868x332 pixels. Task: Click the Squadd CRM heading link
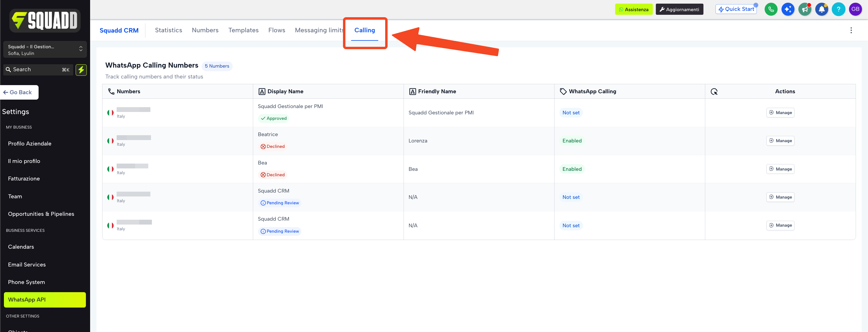[119, 30]
